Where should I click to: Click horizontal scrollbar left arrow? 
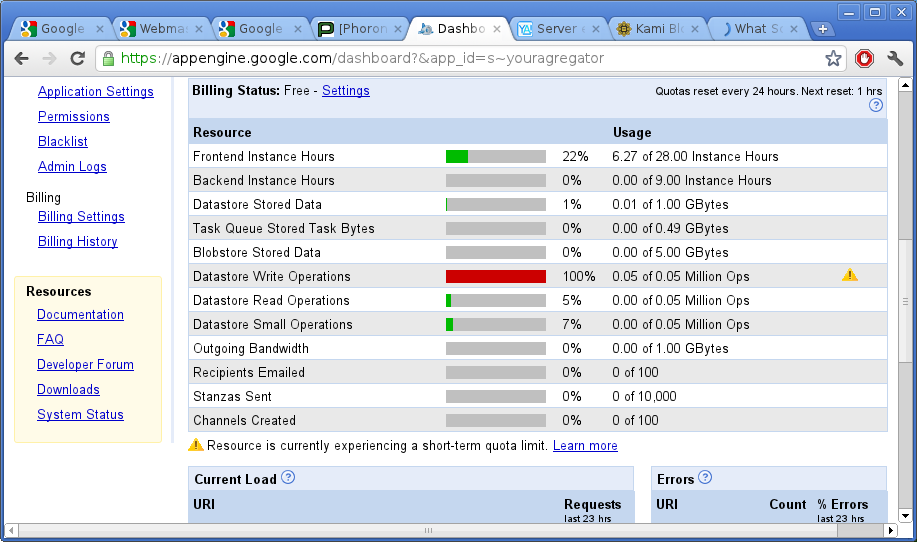pyautogui.click(x=11, y=530)
